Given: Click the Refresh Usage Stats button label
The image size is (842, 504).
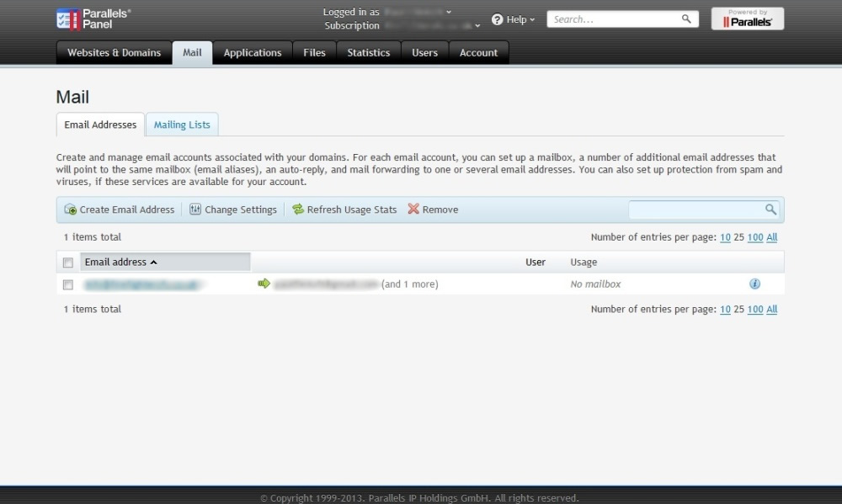Looking at the screenshot, I should (352, 210).
